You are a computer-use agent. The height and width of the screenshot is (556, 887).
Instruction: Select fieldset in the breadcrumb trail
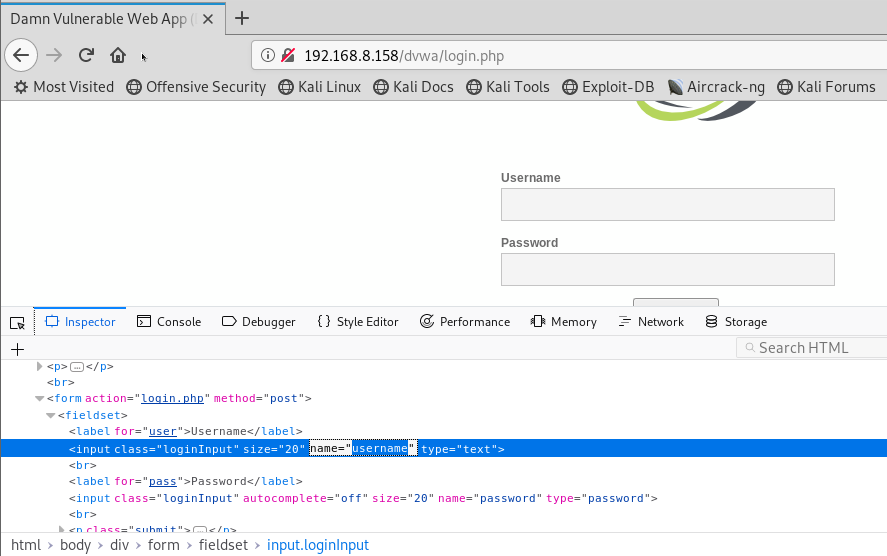click(x=223, y=545)
